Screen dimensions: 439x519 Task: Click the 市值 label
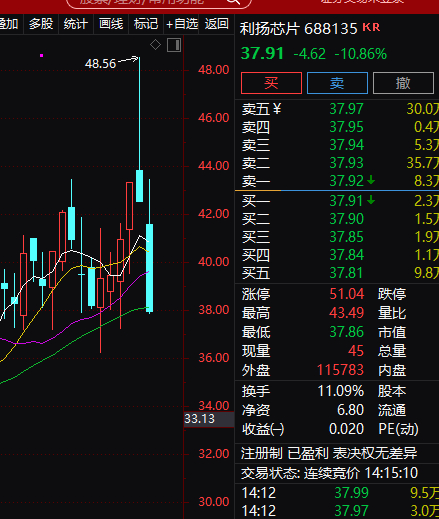pos(392,332)
